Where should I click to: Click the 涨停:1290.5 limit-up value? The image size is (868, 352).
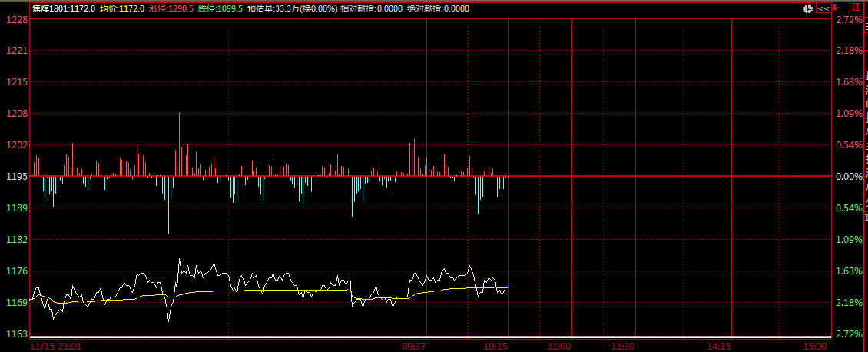point(171,8)
